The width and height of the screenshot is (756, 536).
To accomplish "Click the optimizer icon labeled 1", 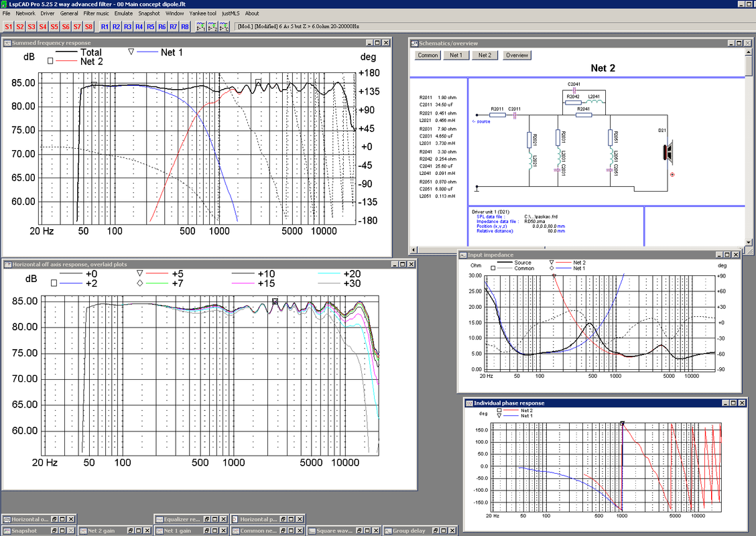I will click(201, 27).
